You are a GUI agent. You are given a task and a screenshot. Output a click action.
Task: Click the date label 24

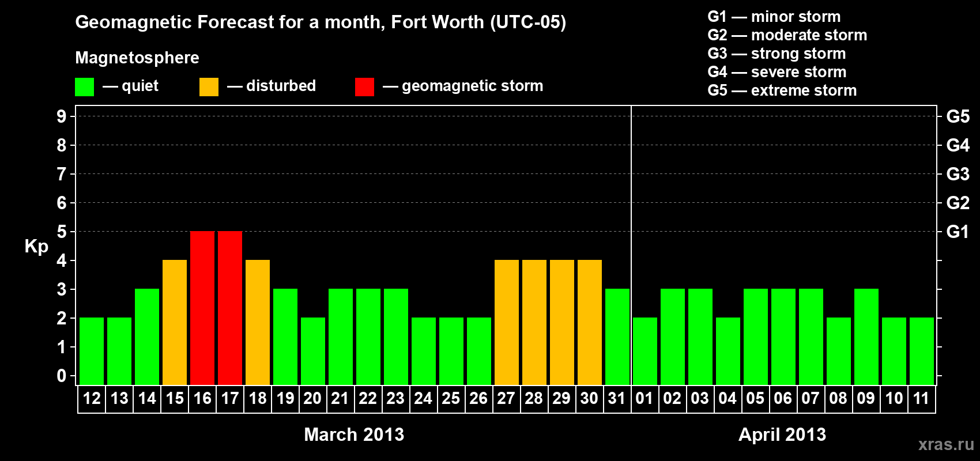(423, 398)
